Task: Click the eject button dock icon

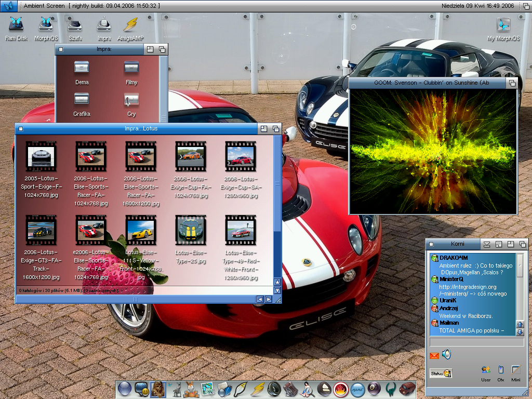Action: coord(324,389)
